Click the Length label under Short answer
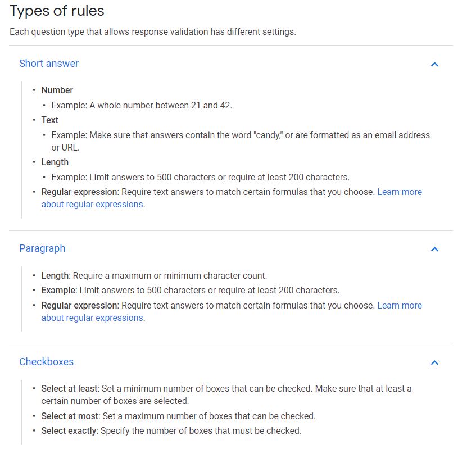Viewport: 476px width, 449px height. click(55, 162)
